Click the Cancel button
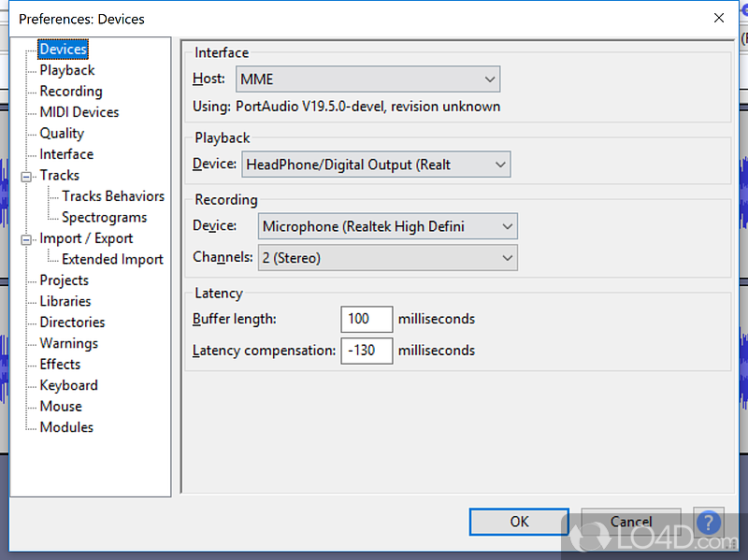This screenshot has height=560, width=748. [631, 522]
